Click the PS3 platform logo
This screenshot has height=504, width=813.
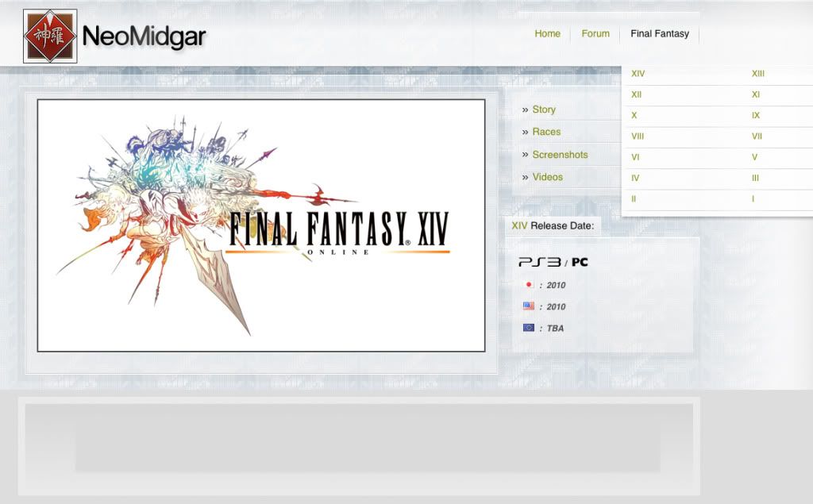[x=540, y=263]
